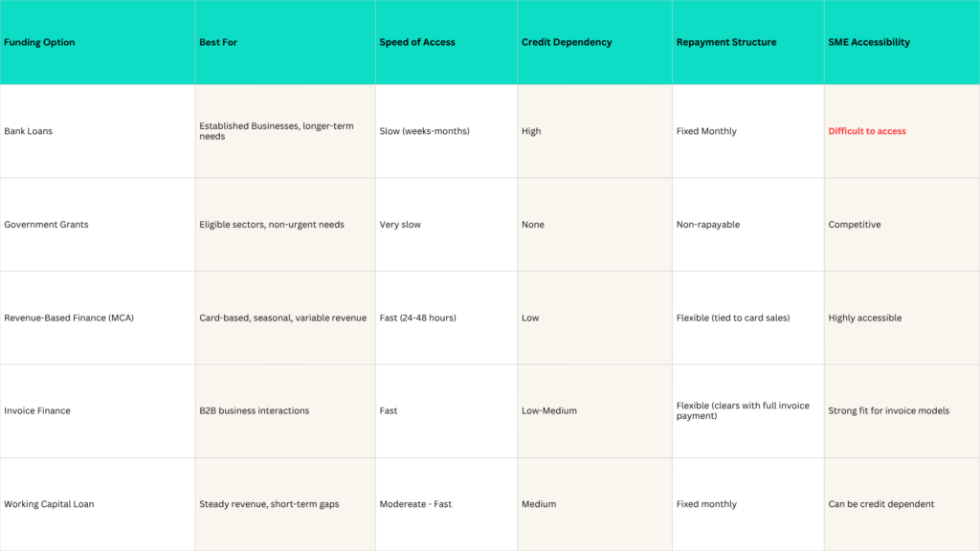Click the Revenue-Based Finance (MCA) cell
This screenshot has width=980, height=551.
[69, 318]
